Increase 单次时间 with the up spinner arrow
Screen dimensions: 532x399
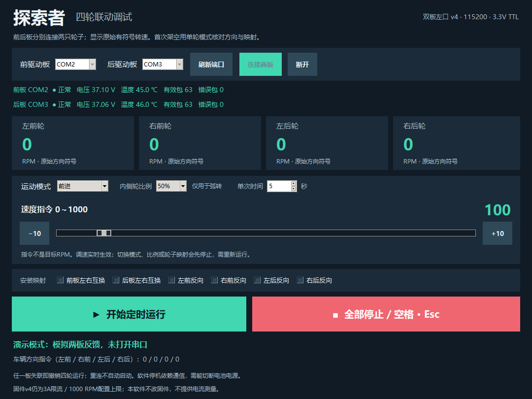(294, 184)
